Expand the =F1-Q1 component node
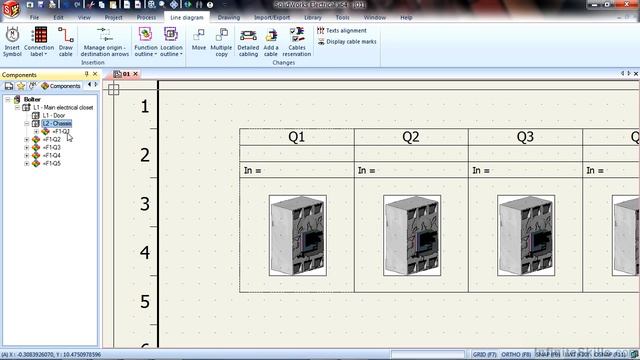 coord(36,131)
